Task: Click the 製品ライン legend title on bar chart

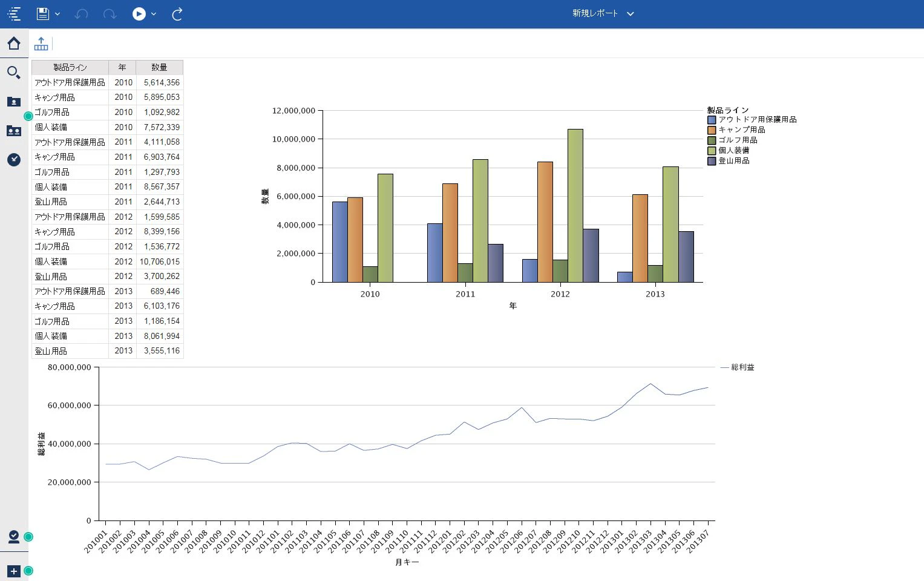Action: pos(728,110)
